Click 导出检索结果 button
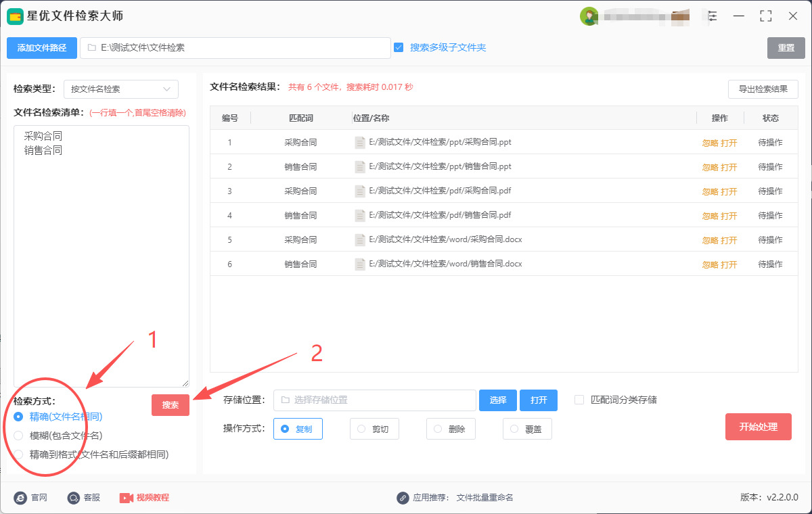The image size is (812, 514). click(x=763, y=89)
